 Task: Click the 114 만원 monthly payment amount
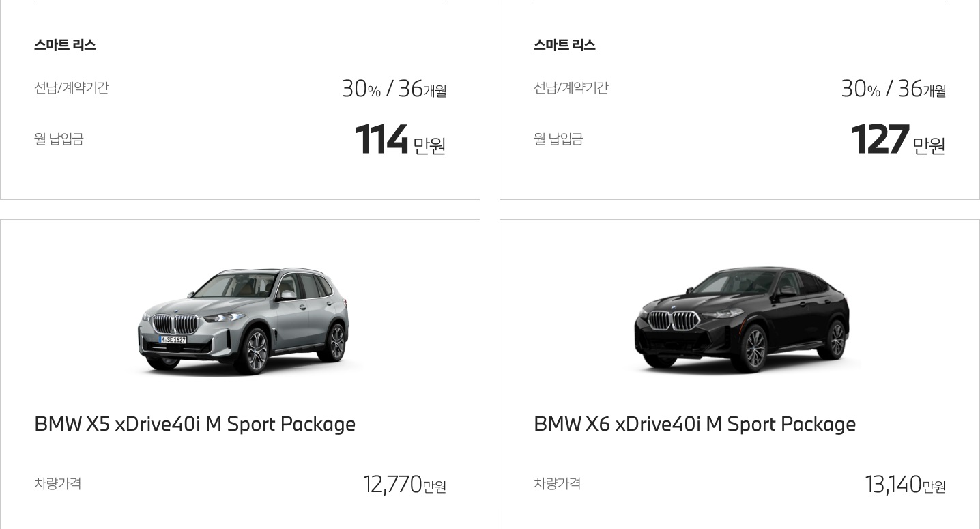click(401, 139)
